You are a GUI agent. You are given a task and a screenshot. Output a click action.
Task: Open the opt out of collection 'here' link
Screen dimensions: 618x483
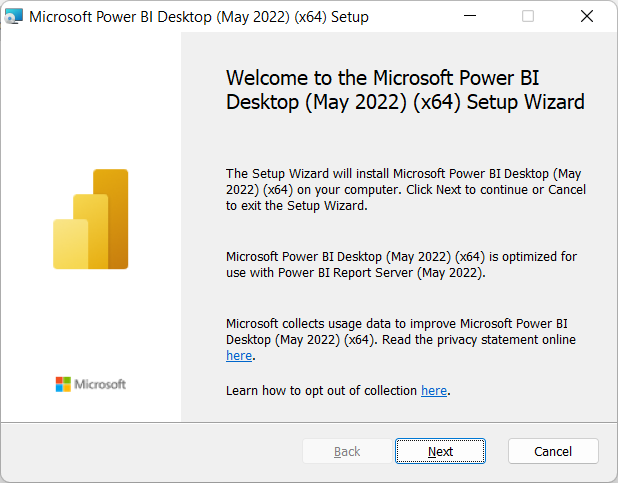(434, 391)
